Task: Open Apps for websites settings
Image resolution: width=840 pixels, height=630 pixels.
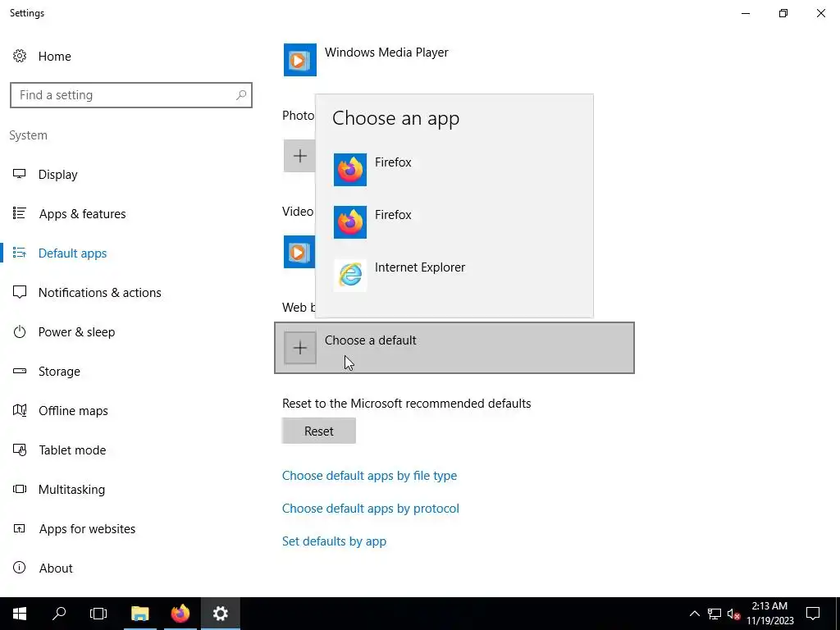Action: 87,529
